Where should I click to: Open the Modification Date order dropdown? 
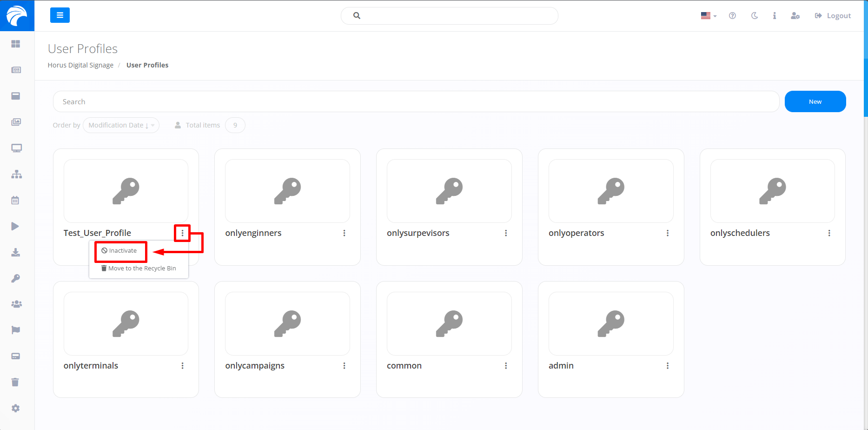tap(121, 125)
